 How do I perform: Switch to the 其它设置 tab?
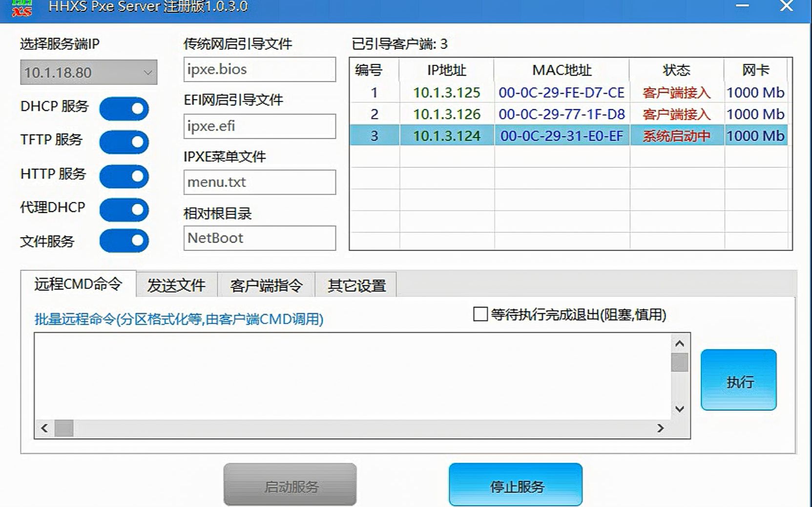[356, 285]
